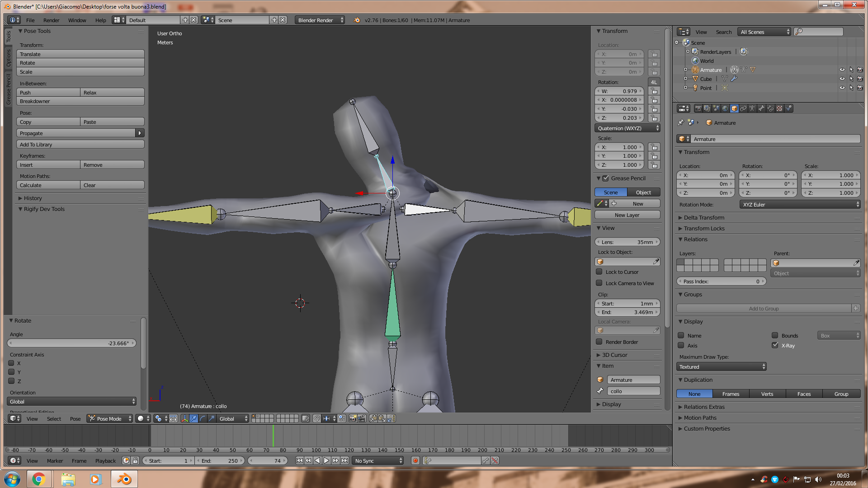868x488 pixels.
Task: Open the Quaternion (WXYZ) rotation mode dropdown
Action: (627, 128)
